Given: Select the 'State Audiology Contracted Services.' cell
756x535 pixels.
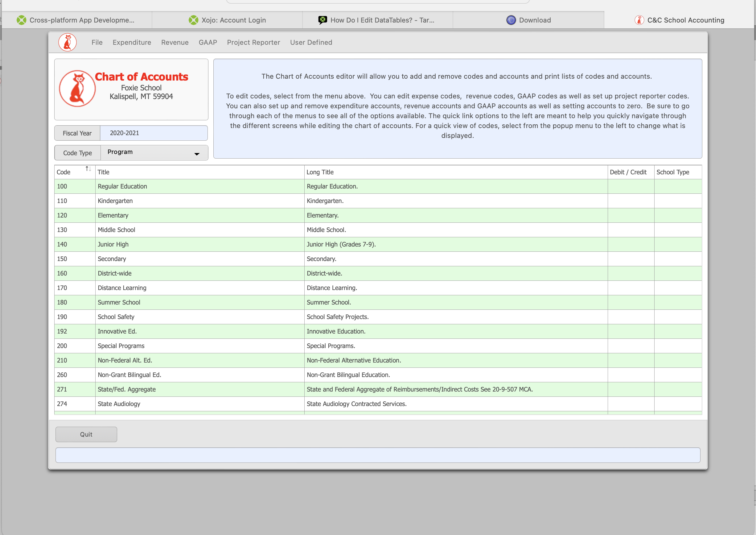Looking at the screenshot, I should 456,404.
